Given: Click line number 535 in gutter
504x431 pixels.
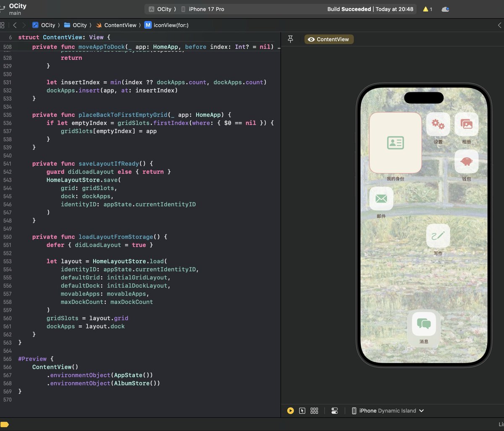Looking at the screenshot, I should click(7, 115).
